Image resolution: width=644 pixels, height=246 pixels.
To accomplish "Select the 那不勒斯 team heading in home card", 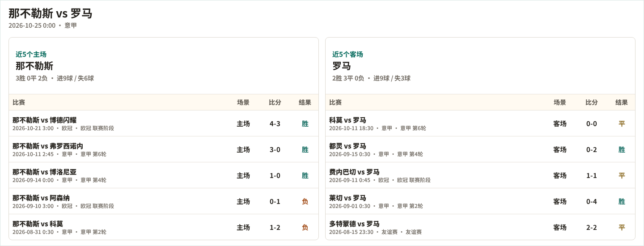I will click(34, 66).
